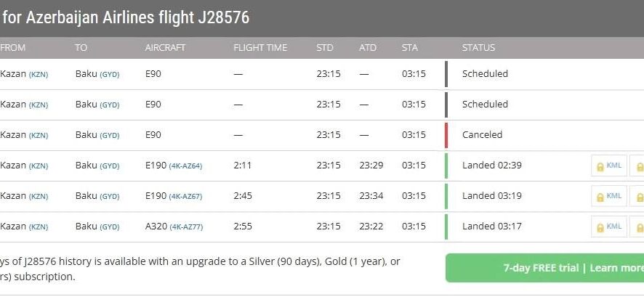The width and height of the screenshot is (644, 302).
Task: Click the locked button right of KML, 03:17 row
Action: point(637,226)
